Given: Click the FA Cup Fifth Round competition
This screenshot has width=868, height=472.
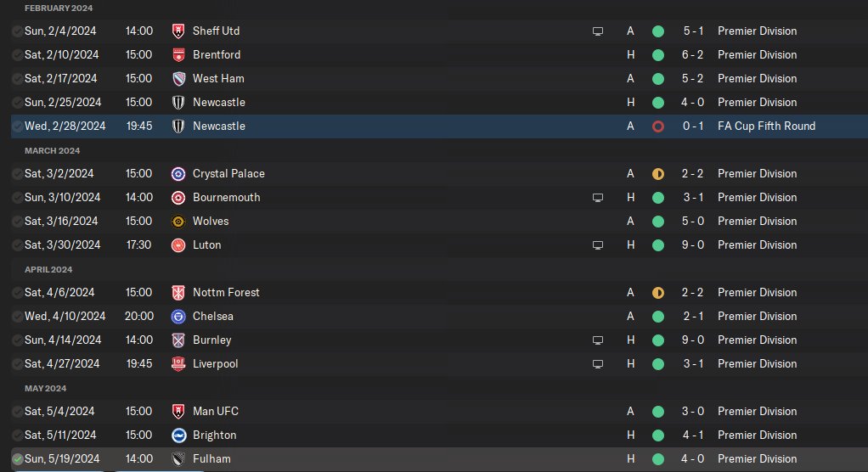Looking at the screenshot, I should coord(766,126).
